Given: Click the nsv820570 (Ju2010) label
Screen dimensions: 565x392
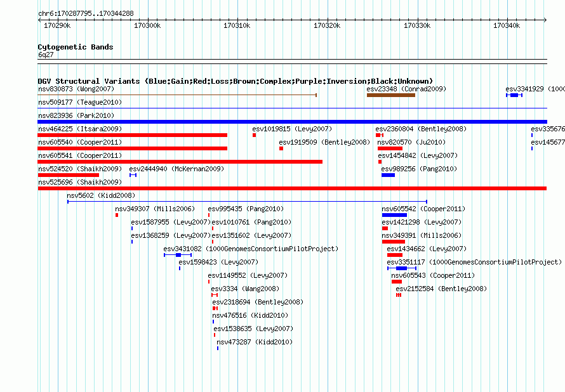Looking at the screenshot, I should coord(411,142).
